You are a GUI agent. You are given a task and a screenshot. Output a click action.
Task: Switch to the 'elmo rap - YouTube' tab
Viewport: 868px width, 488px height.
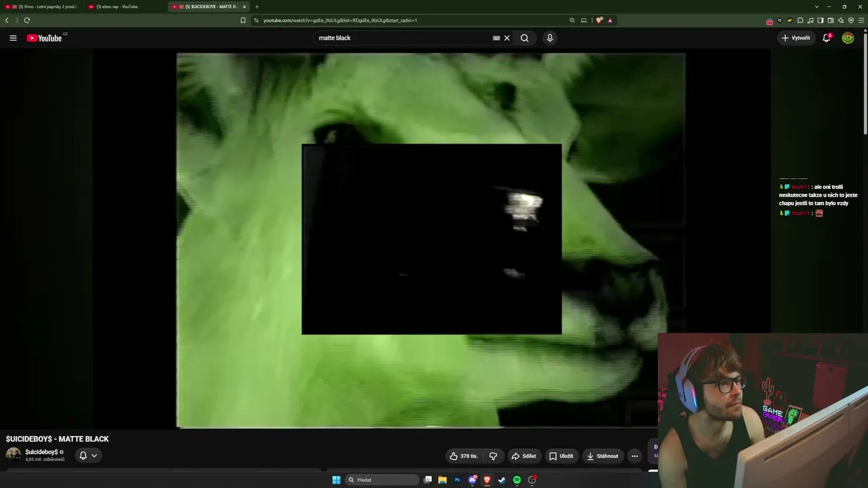pyautogui.click(x=124, y=7)
